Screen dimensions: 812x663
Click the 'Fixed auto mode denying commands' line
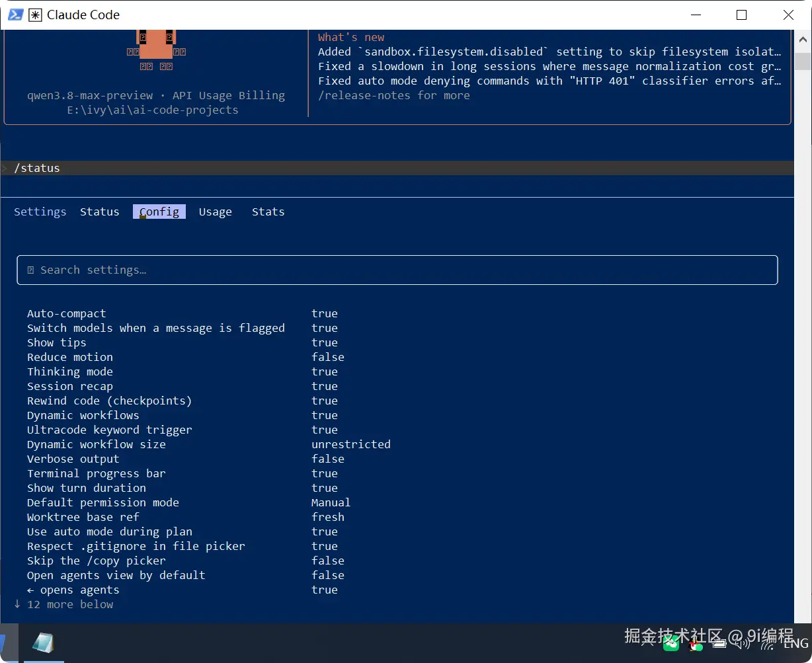pyautogui.click(x=549, y=81)
